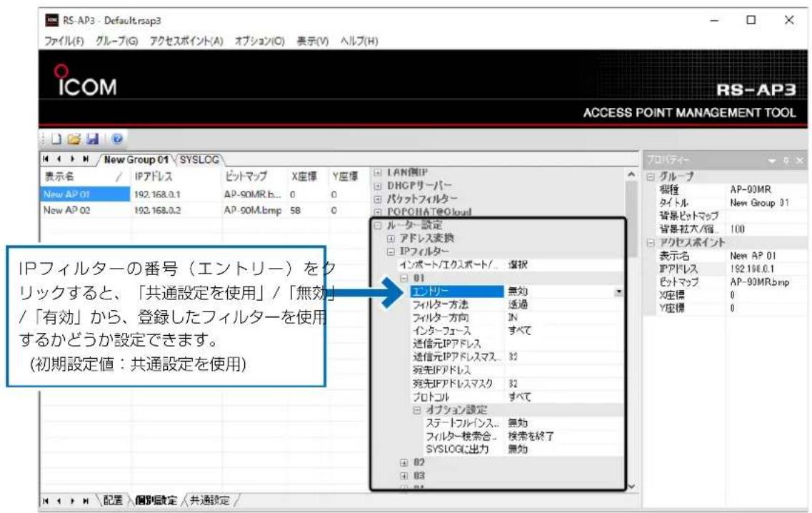The width and height of the screenshot is (812, 513).
Task: Collapse the IPフィルター tree node
Action: [x=391, y=251]
